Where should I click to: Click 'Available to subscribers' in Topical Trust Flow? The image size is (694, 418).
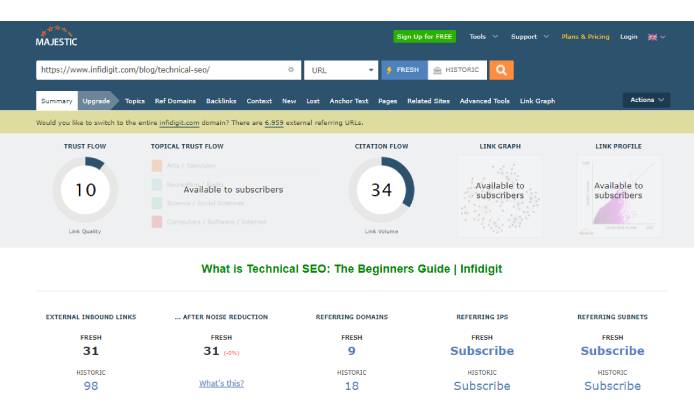click(x=233, y=190)
